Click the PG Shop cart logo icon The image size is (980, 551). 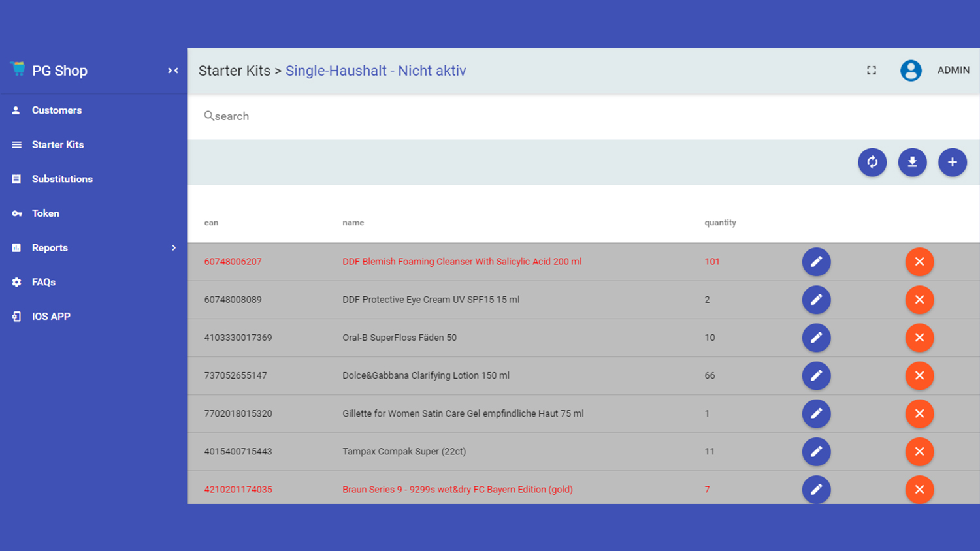click(18, 69)
